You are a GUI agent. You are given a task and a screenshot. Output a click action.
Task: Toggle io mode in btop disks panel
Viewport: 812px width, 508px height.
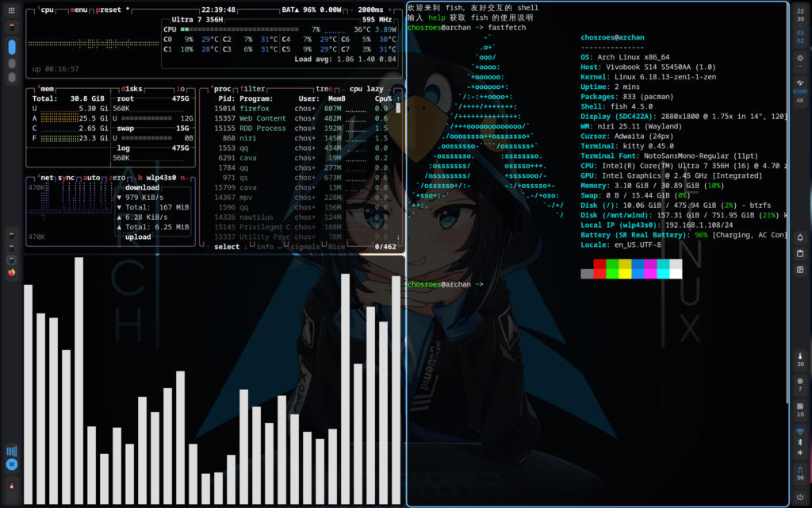point(182,89)
